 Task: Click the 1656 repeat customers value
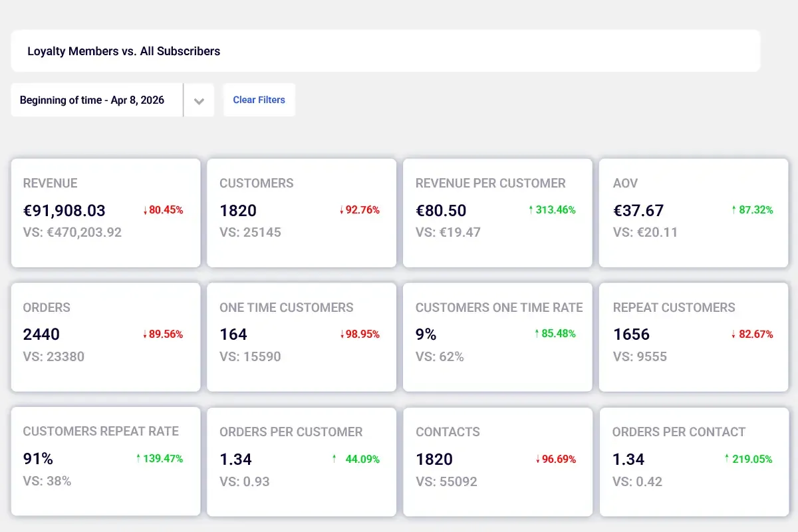tap(632, 334)
